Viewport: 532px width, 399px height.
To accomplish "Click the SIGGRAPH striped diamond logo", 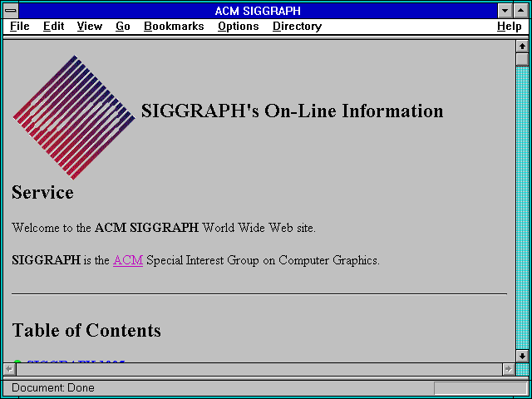I will 74,117.
